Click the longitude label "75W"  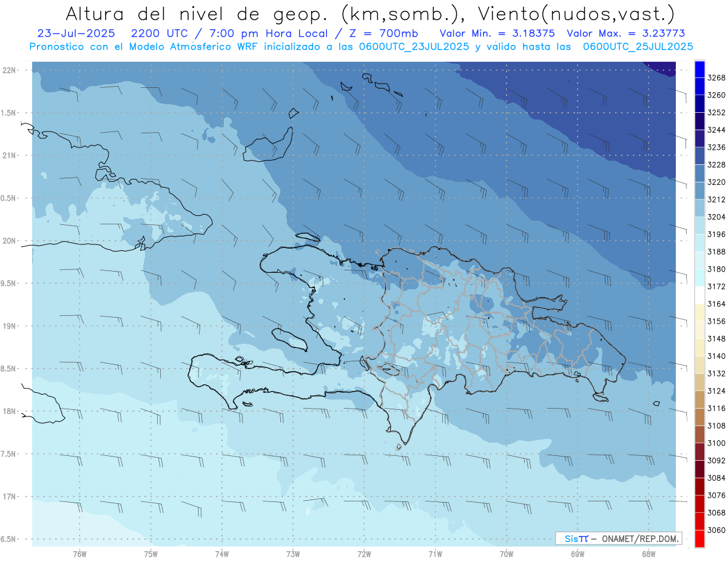coord(150,554)
